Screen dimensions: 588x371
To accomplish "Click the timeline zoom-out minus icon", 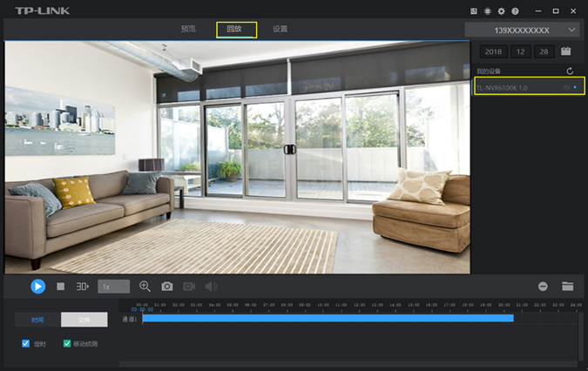I will [x=543, y=287].
